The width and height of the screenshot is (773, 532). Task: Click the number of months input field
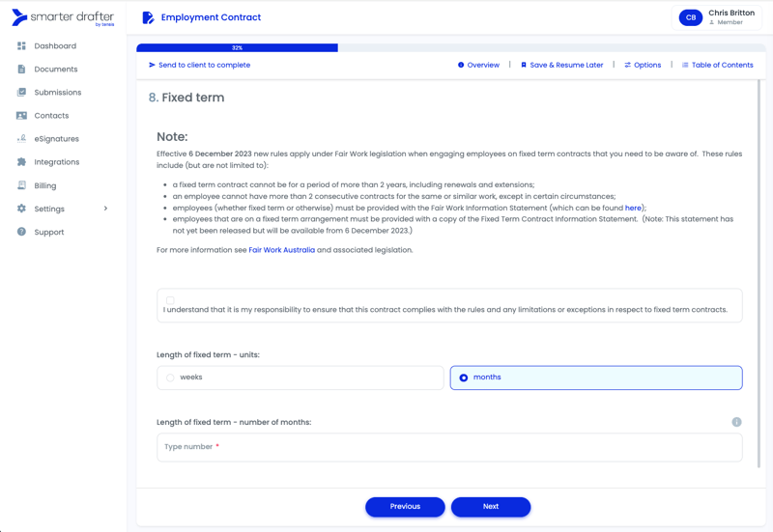point(449,447)
